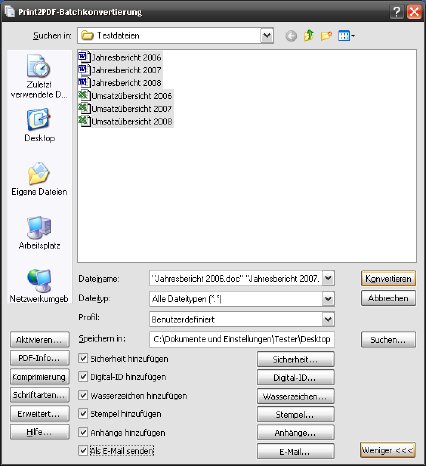Open Wasserzeichen... settings button

[295, 396]
